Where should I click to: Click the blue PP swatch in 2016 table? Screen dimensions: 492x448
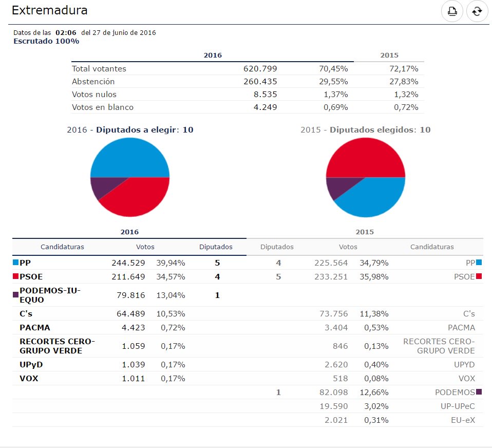pyautogui.click(x=15, y=263)
